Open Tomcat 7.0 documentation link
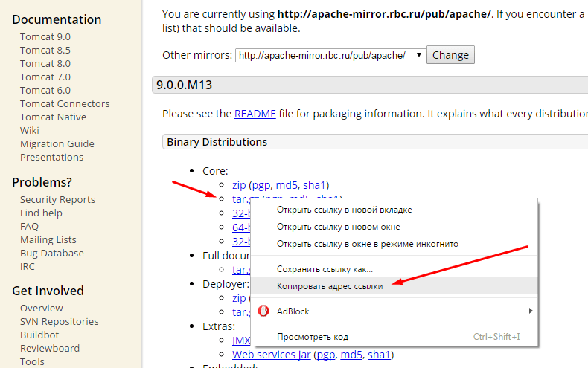 click(45, 77)
